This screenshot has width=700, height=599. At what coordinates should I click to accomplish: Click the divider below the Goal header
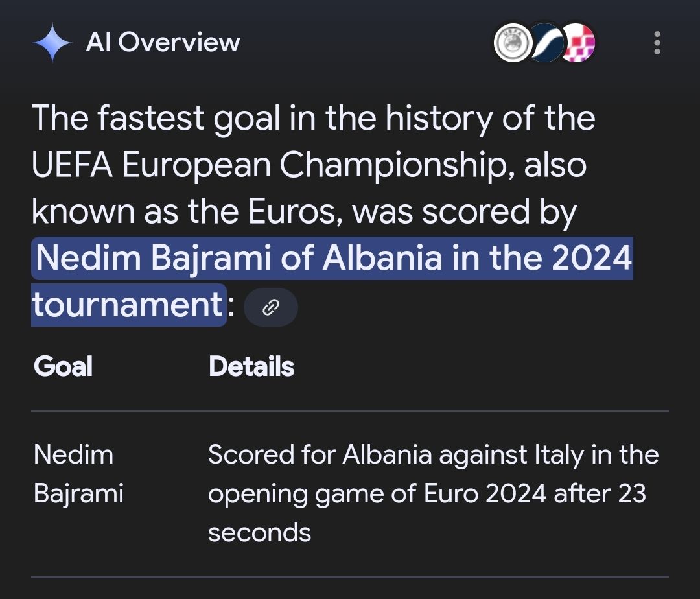click(350, 411)
